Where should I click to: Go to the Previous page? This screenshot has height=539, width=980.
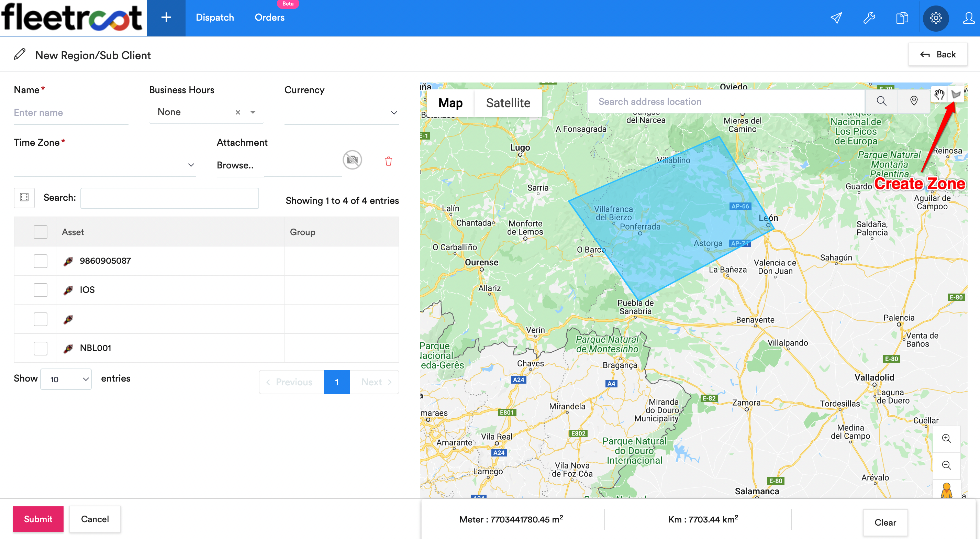pos(291,382)
